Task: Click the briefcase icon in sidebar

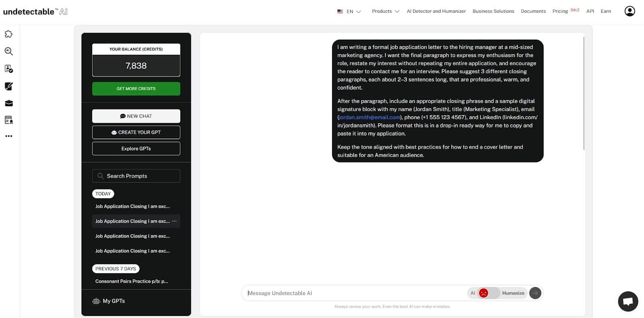Action: (x=8, y=103)
